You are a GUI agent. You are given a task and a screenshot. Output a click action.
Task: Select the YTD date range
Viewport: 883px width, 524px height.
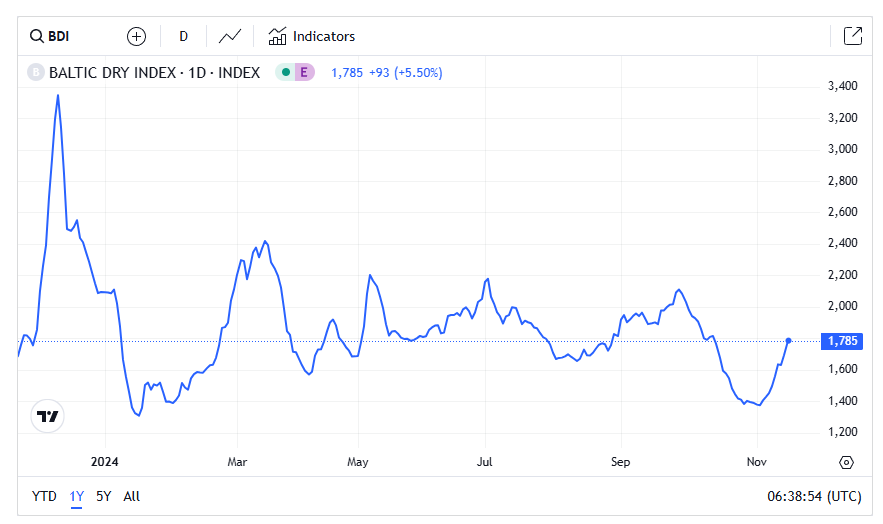[44, 496]
